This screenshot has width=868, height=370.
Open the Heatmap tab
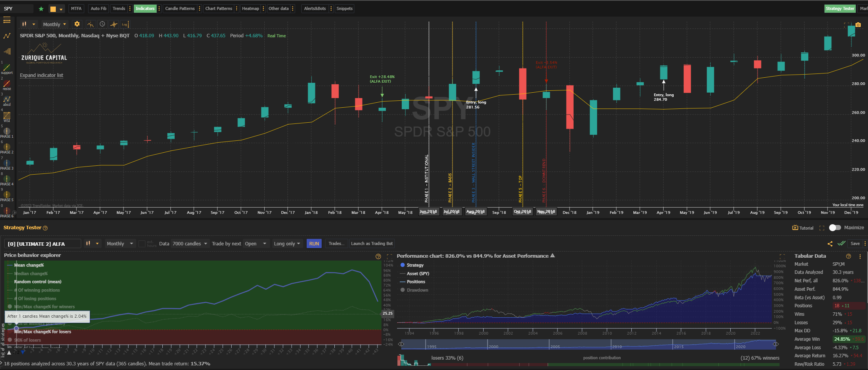click(250, 8)
